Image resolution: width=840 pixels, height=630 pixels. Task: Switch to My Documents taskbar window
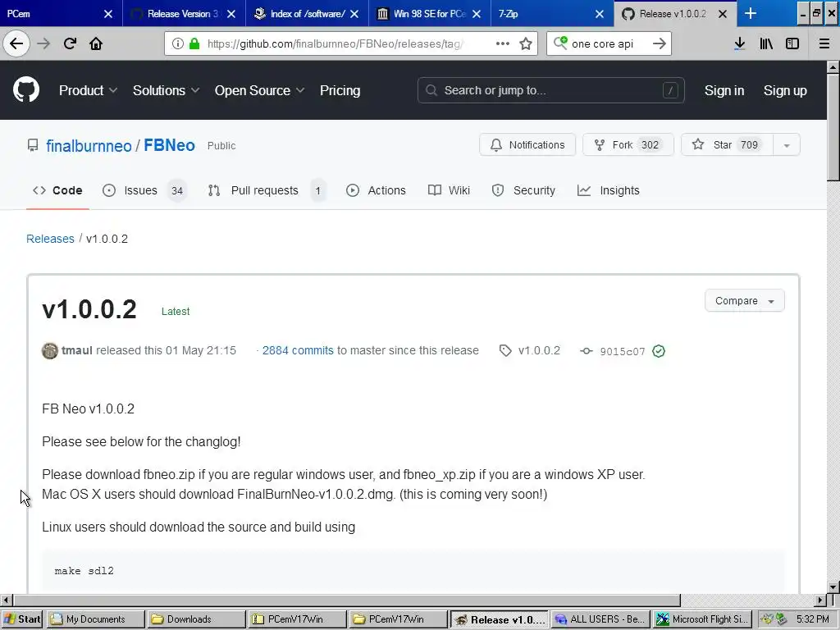(x=96, y=619)
